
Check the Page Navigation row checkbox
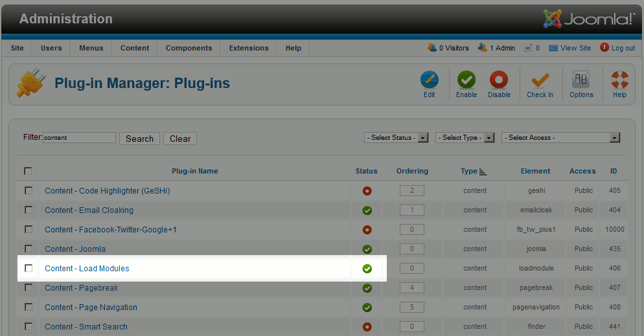29,307
